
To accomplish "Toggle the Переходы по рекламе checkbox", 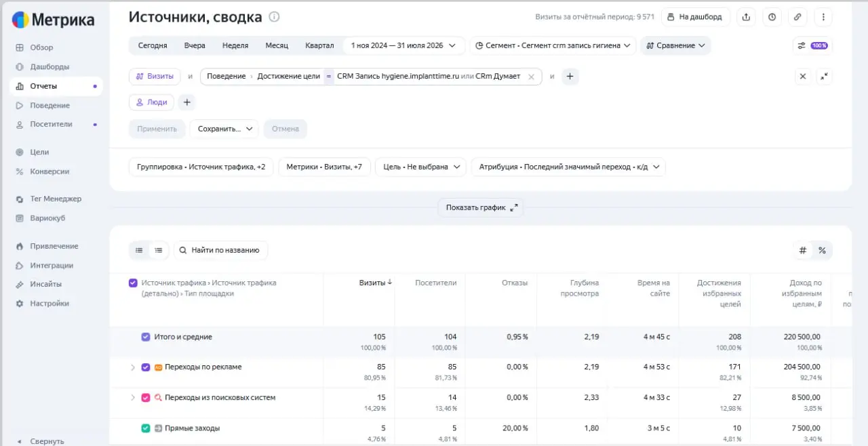I will tap(146, 367).
